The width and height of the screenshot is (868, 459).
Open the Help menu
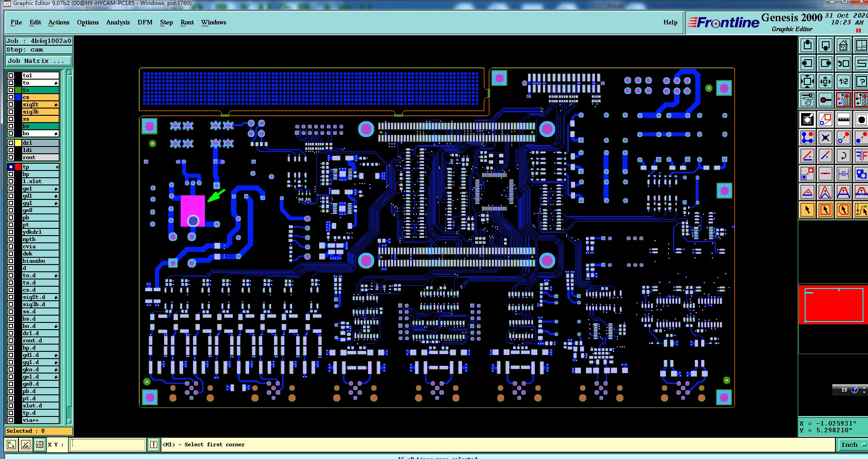coord(670,22)
